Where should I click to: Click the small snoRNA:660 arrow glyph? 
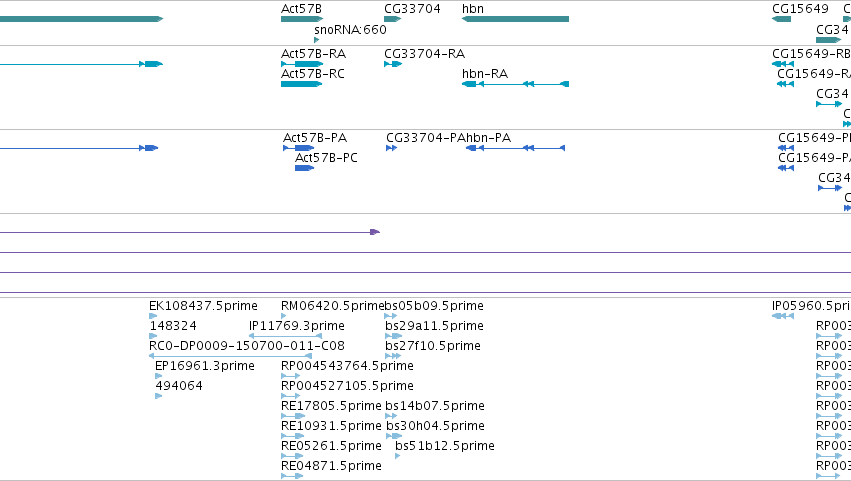coord(316,40)
